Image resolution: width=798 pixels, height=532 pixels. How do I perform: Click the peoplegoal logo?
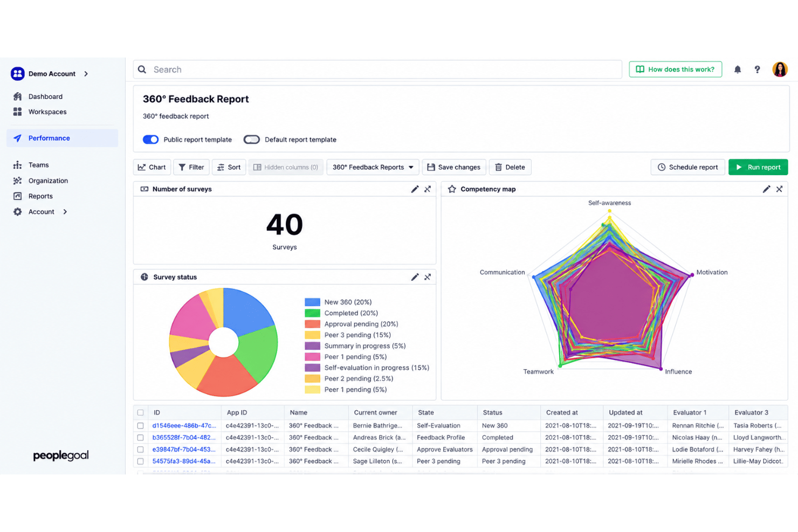[61, 455]
